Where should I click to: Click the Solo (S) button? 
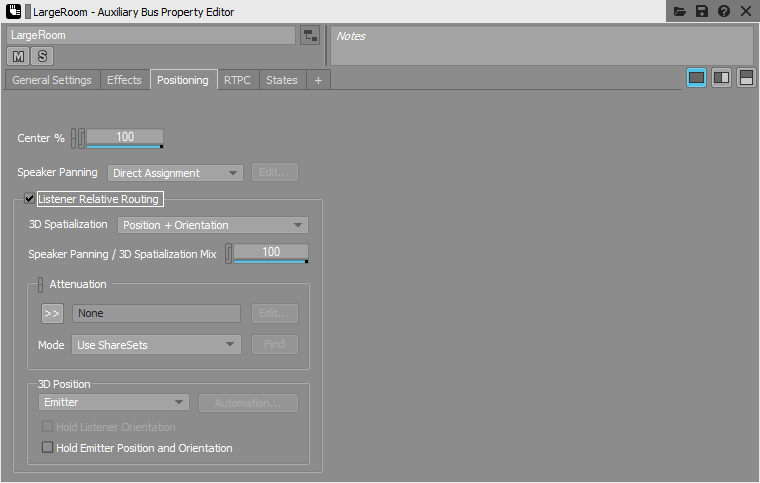tap(43, 56)
